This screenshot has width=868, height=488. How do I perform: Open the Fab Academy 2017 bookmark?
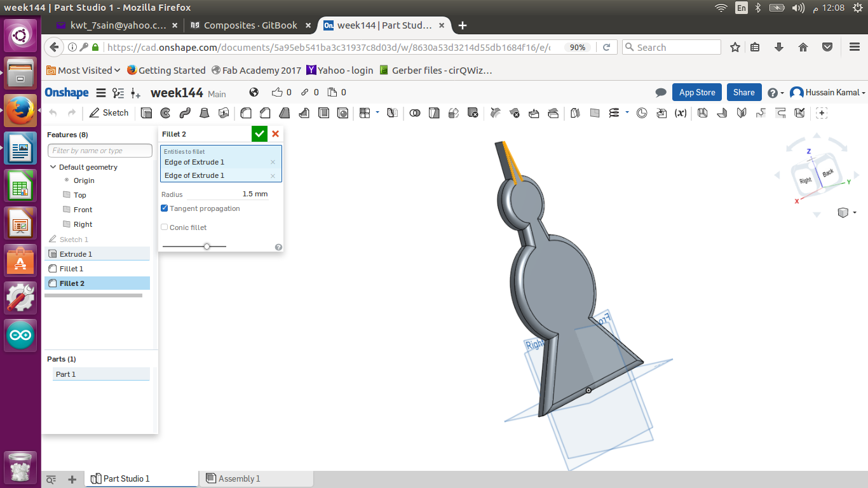[x=257, y=71]
